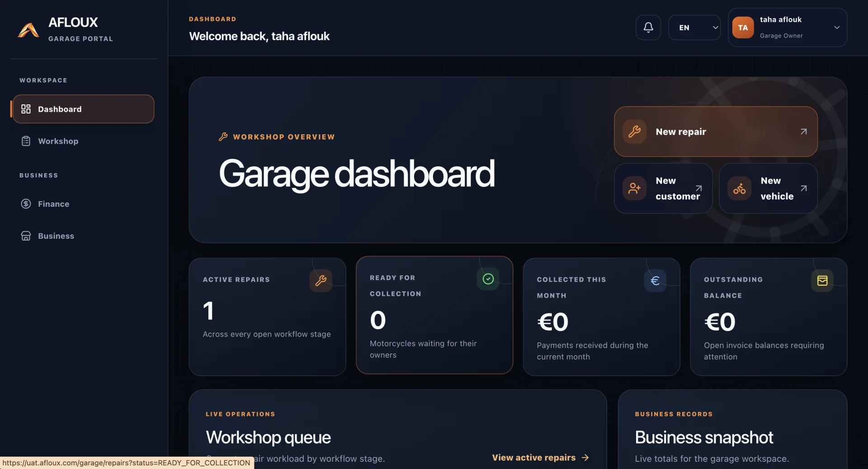Add a New customer

pyautogui.click(x=663, y=188)
